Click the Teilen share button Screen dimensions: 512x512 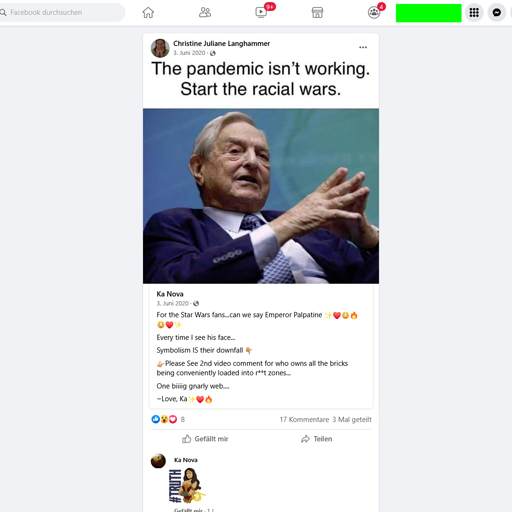[317, 439]
